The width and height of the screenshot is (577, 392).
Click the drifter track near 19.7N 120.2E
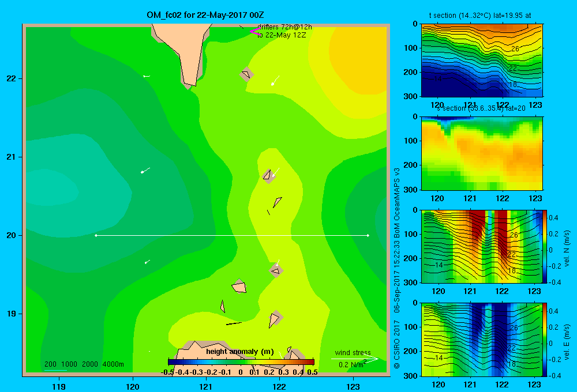tap(147, 262)
